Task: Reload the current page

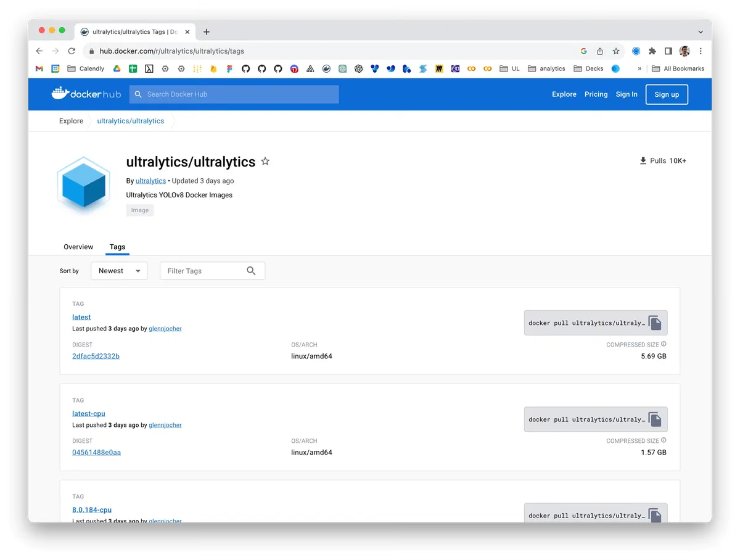Action: (x=72, y=51)
